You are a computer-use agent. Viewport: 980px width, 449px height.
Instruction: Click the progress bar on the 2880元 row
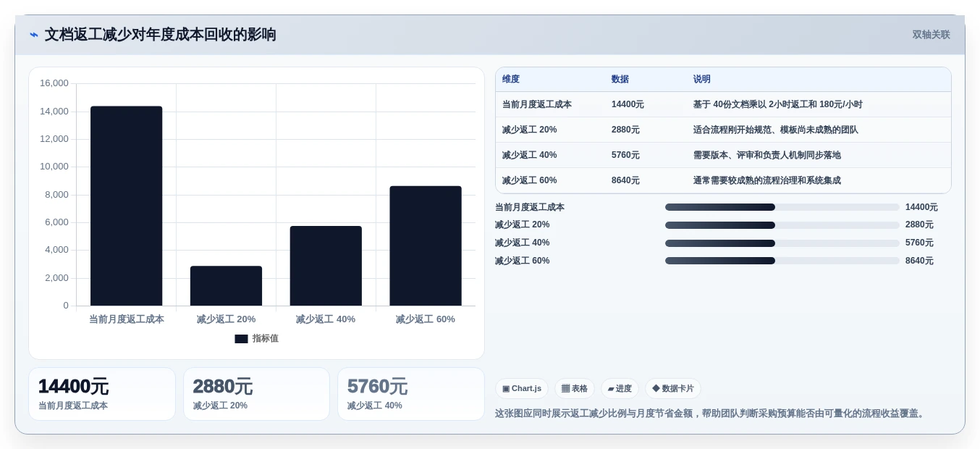(782, 225)
